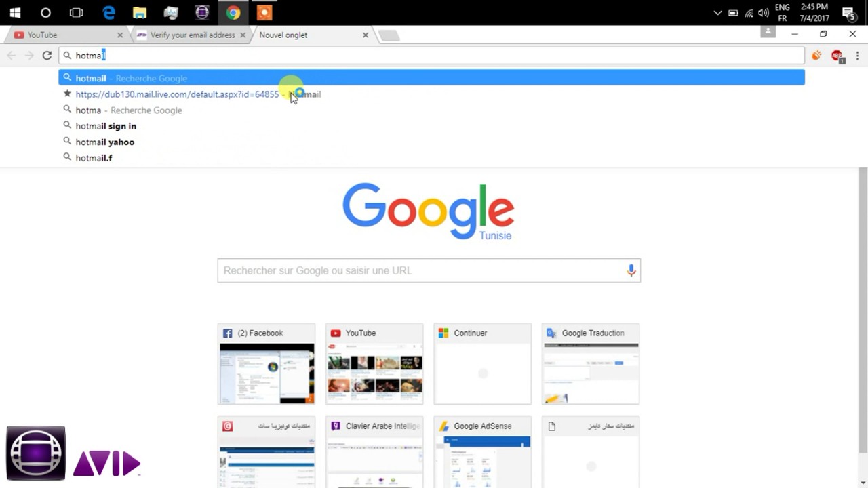This screenshot has height=488, width=868.
Task: Click into the address bar containing hotma
Action: click(x=431, y=56)
